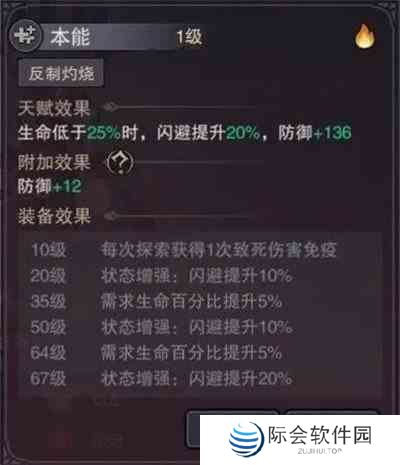Click the 生命低于25% talent description

pos(185,133)
